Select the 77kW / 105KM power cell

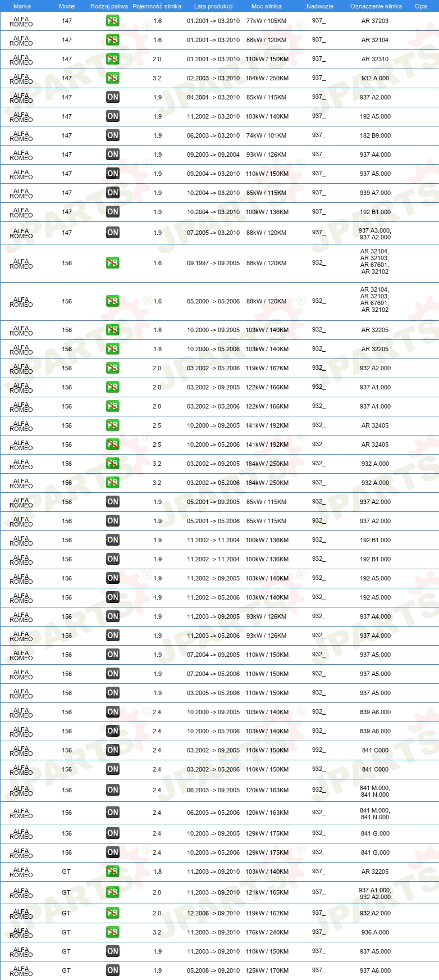[266, 21]
